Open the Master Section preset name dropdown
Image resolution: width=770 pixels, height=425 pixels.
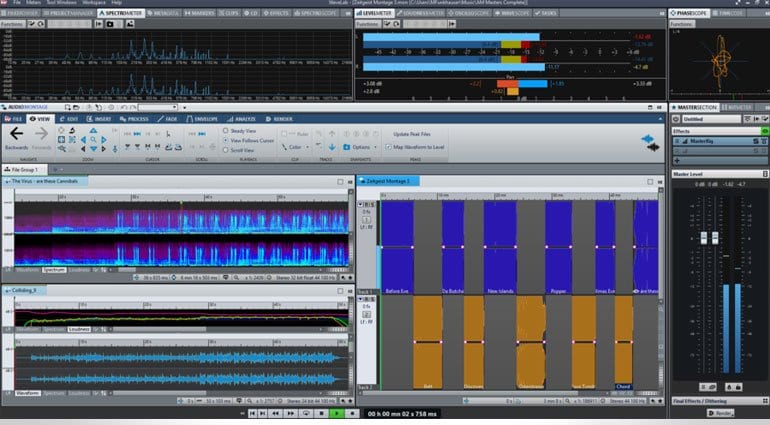point(711,119)
